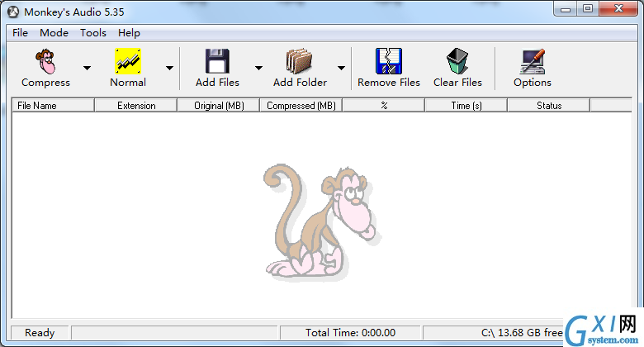Sort by the Extension column header

tap(136, 105)
